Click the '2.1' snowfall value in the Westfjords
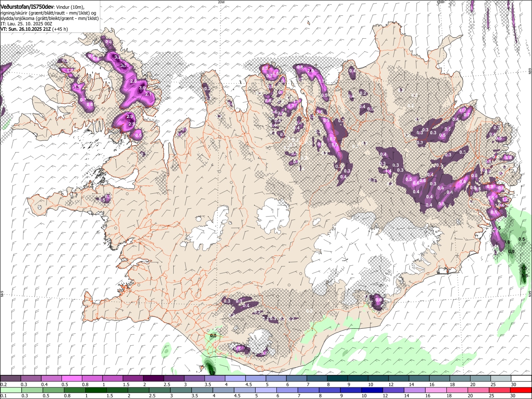 [148, 94]
